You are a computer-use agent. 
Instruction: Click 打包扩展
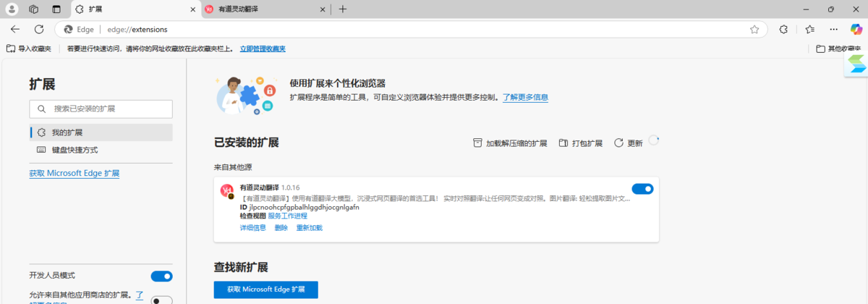(x=581, y=143)
